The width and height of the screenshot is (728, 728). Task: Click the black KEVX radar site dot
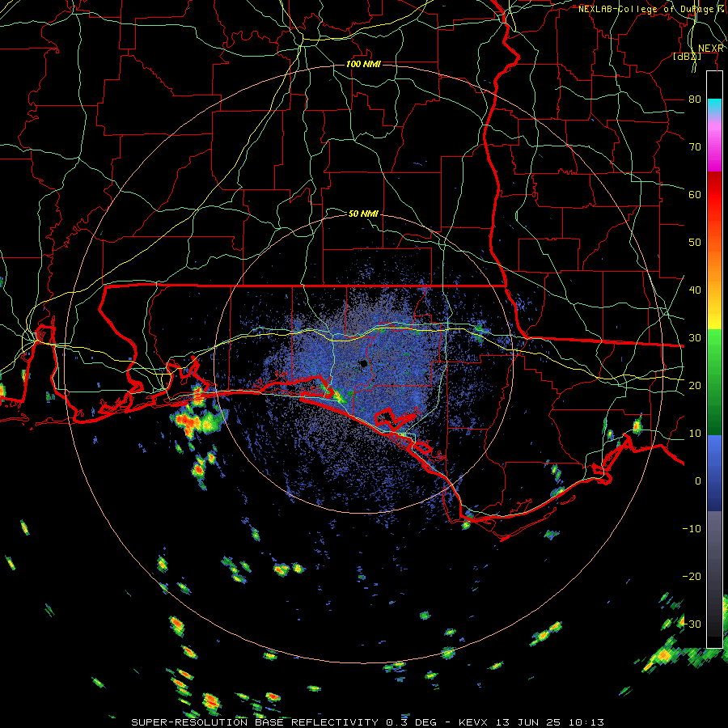tap(363, 363)
